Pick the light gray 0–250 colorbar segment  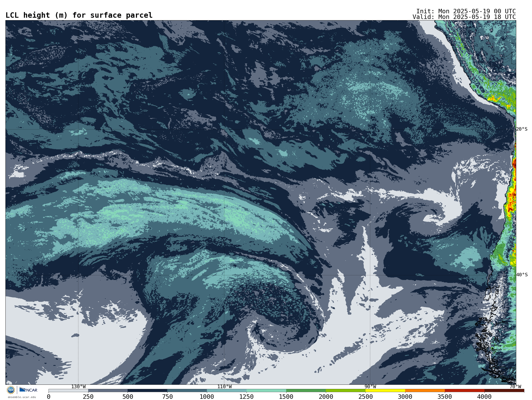pyautogui.click(x=68, y=391)
